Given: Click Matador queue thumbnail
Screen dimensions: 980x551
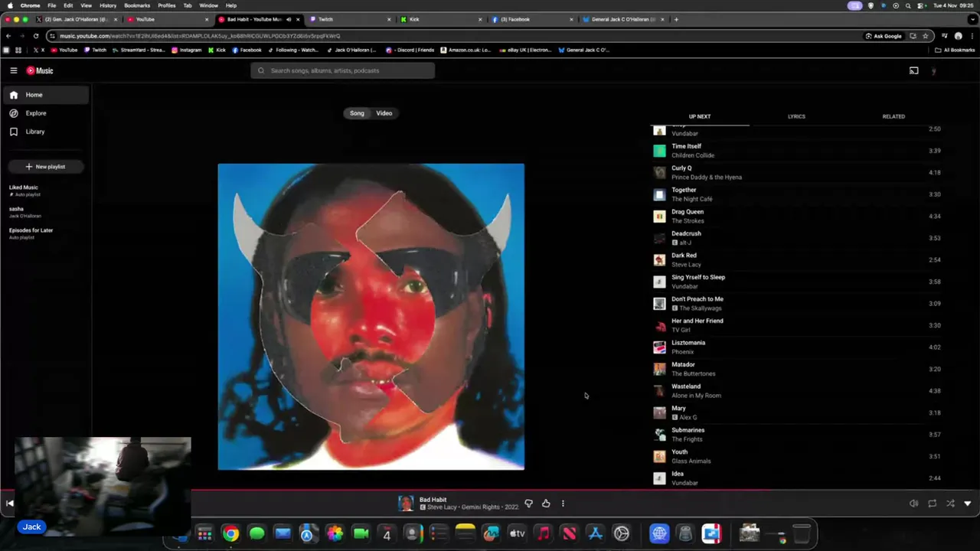Looking at the screenshot, I should point(659,369).
